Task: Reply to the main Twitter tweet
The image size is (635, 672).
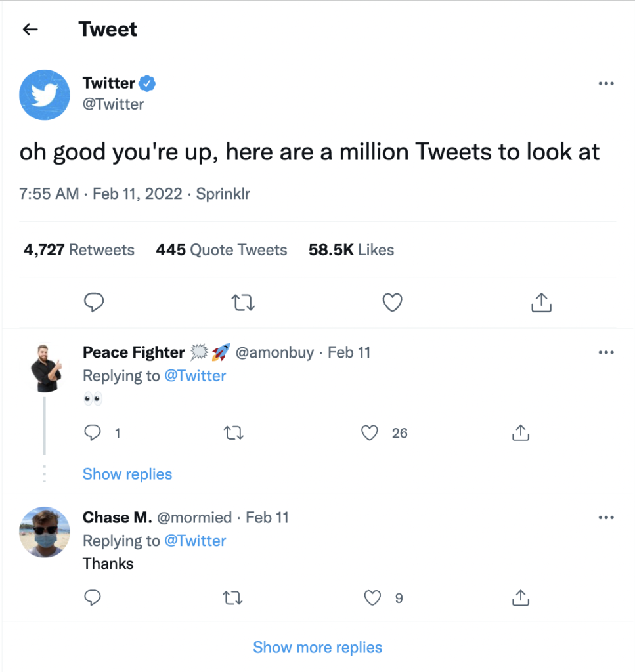Action: tap(95, 303)
